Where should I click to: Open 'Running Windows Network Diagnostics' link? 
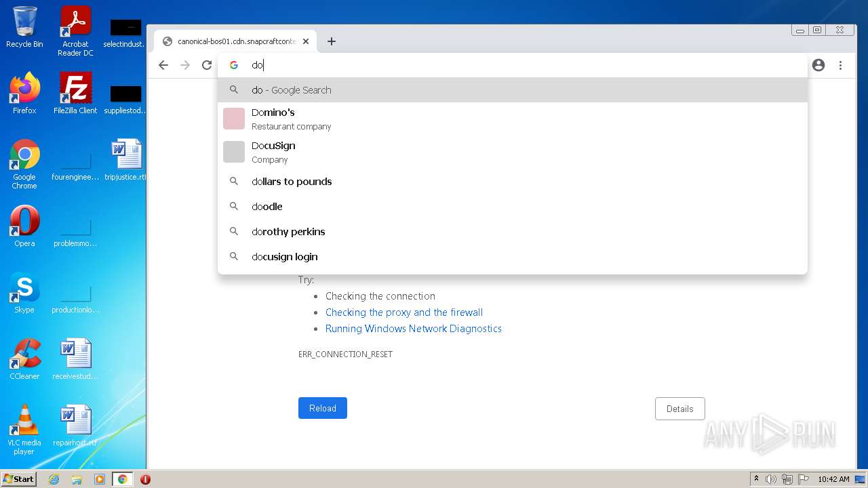click(x=414, y=329)
